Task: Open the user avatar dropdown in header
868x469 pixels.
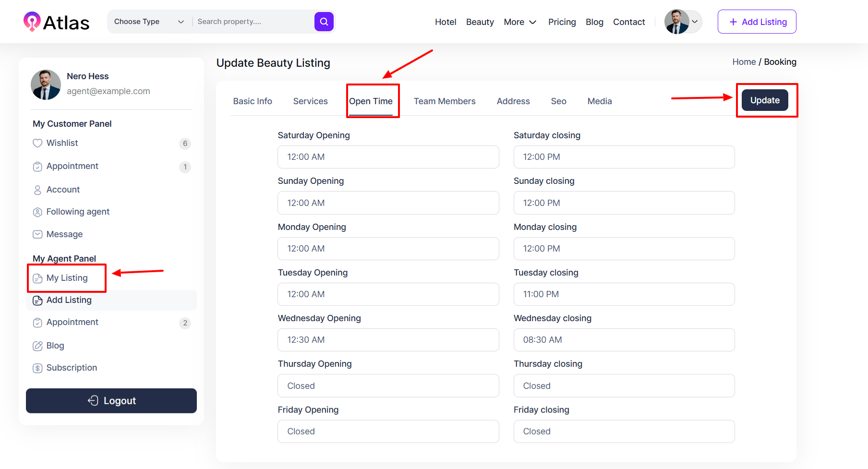Action: point(683,22)
